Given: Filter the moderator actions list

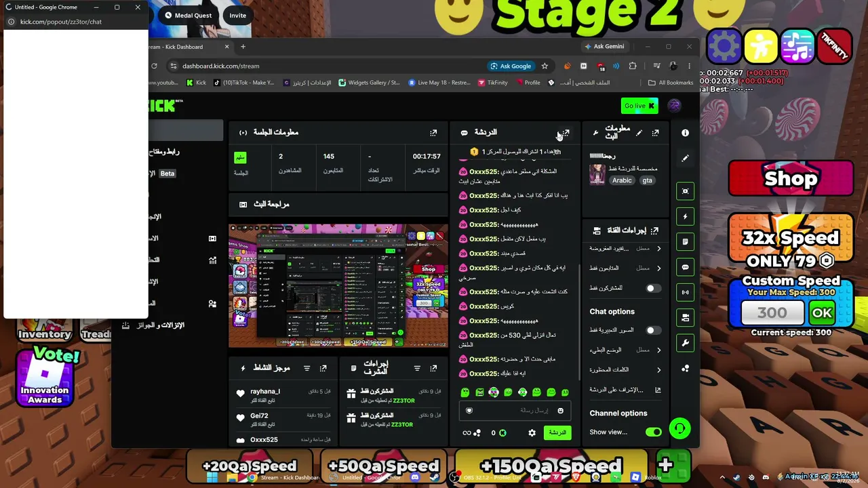Looking at the screenshot, I should tap(416, 368).
